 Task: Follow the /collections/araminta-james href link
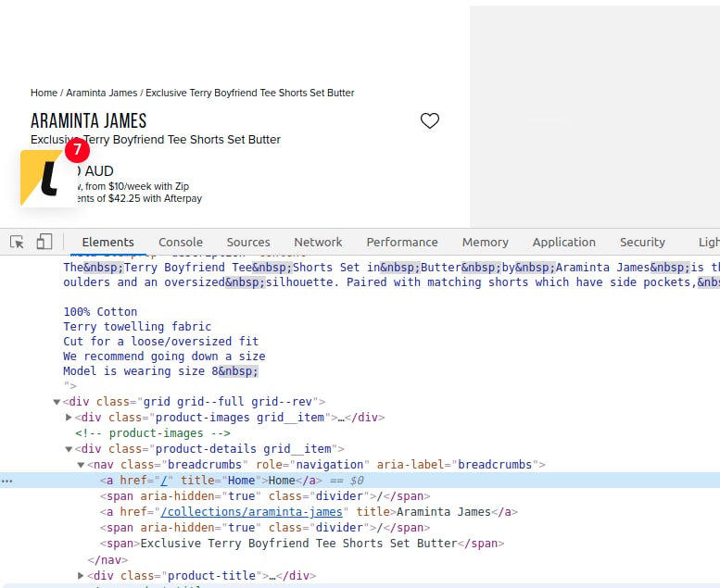tap(252, 512)
